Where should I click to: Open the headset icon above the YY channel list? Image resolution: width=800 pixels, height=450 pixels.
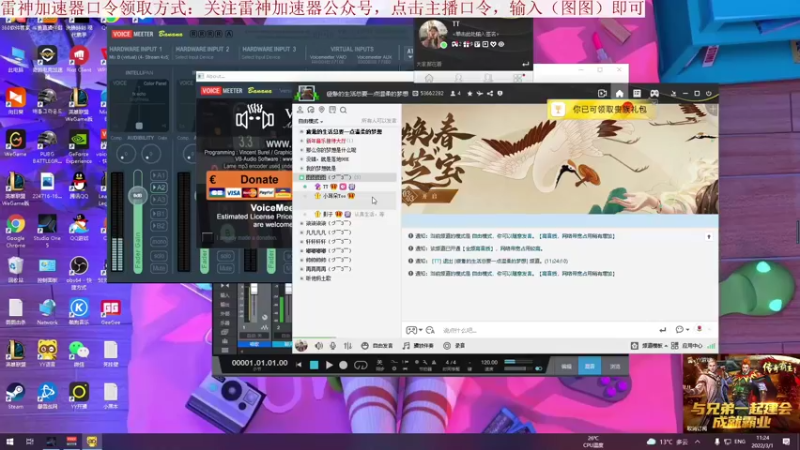click(311, 110)
